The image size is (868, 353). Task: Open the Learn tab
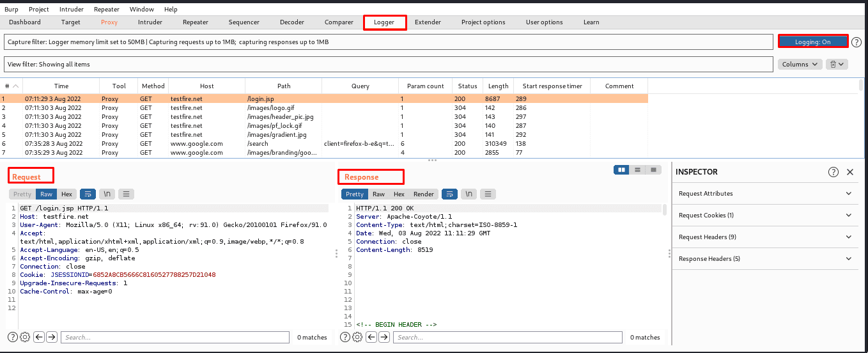(591, 22)
